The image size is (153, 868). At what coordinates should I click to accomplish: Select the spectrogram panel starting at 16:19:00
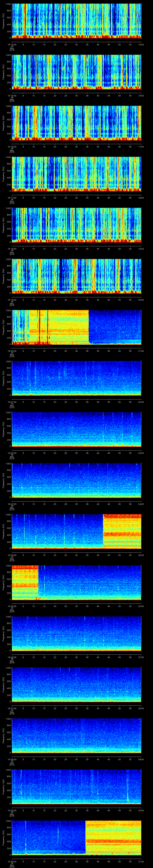point(77,276)
